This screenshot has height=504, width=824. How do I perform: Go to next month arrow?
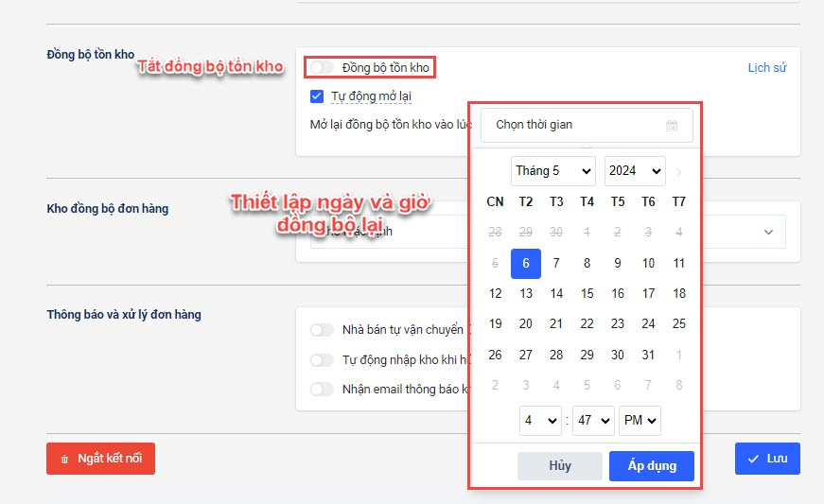point(679,172)
